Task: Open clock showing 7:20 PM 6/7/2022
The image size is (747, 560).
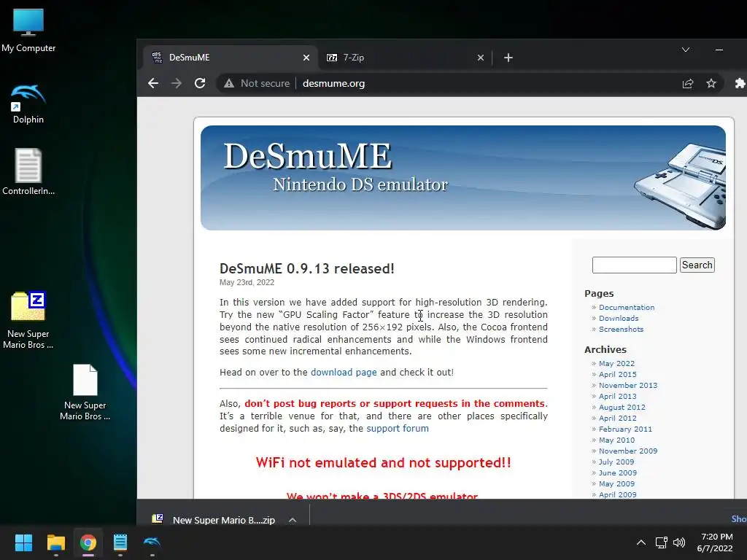Action: pos(716,542)
